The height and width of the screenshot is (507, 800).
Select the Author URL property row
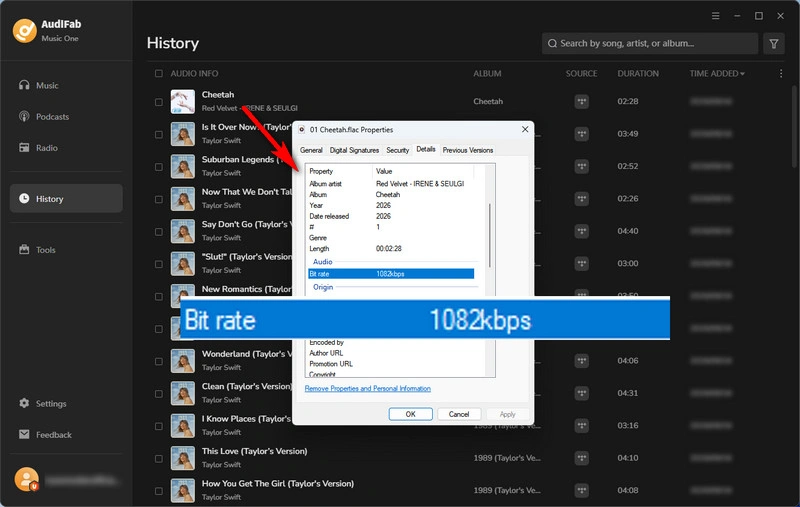(x=391, y=353)
